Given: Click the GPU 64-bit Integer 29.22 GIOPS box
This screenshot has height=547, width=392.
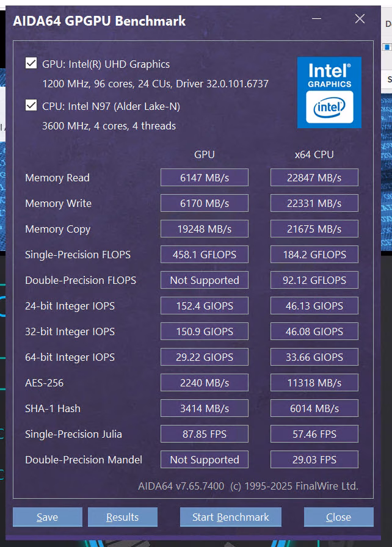Looking at the screenshot, I should [x=205, y=357].
